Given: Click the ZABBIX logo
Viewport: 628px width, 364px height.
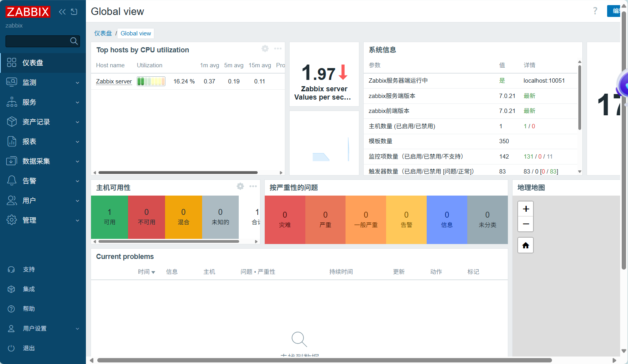Looking at the screenshot, I should pyautogui.click(x=28, y=12).
